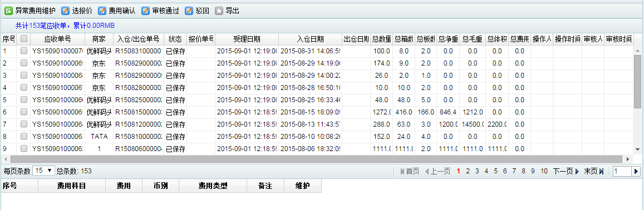The image size is (644, 210).
Task: Go to page 5 in pagination
Action: [496, 172]
